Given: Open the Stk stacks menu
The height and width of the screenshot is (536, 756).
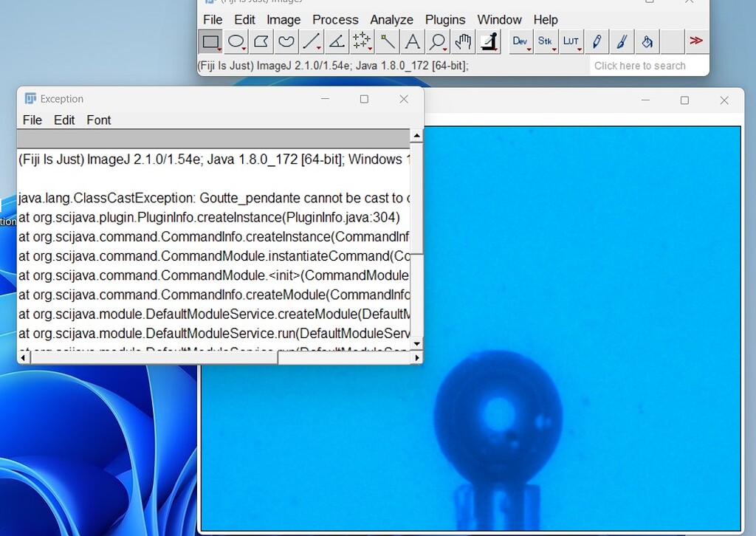Looking at the screenshot, I should (545, 41).
